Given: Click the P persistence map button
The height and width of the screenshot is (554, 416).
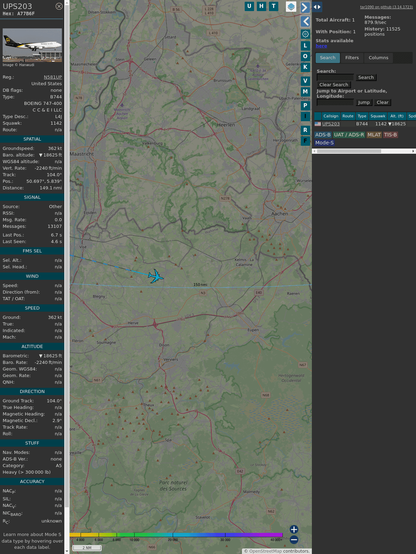Looking at the screenshot, I should pos(305,105).
